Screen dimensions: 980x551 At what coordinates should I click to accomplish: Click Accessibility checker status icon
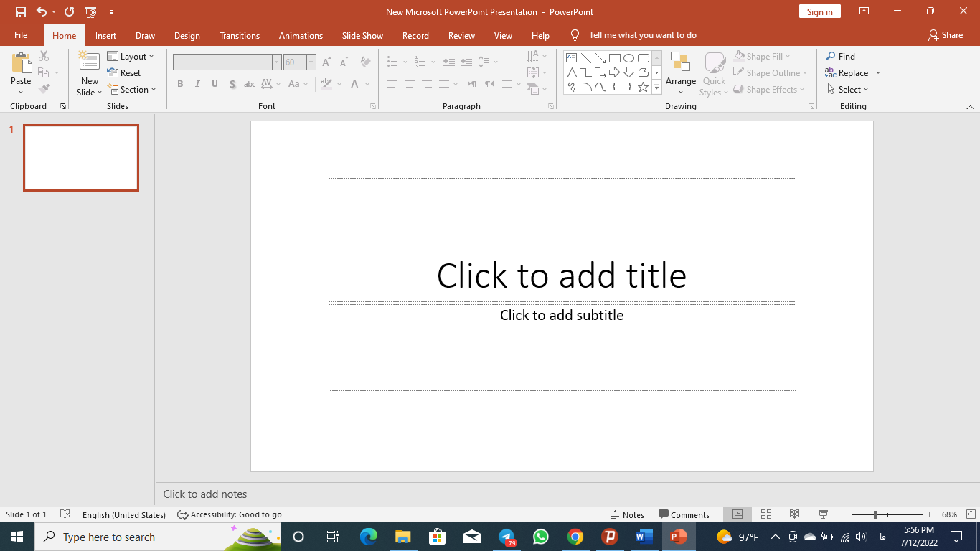[183, 514]
